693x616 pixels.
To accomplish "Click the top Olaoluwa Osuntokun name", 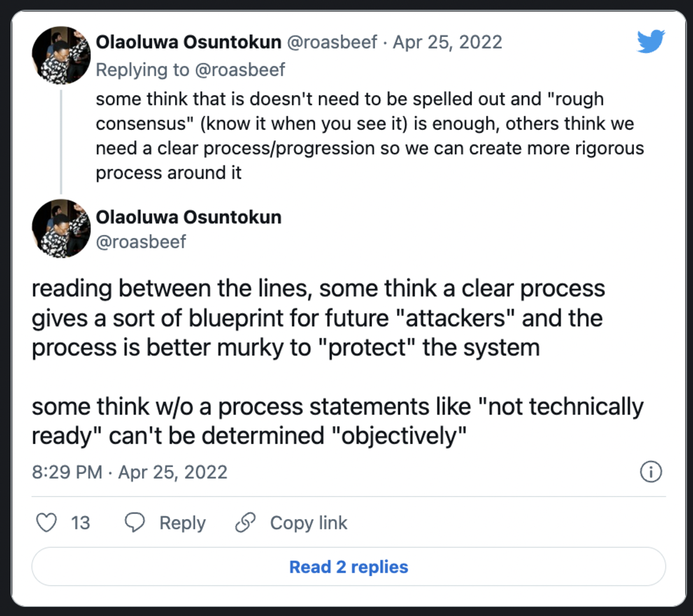I will [x=189, y=42].
